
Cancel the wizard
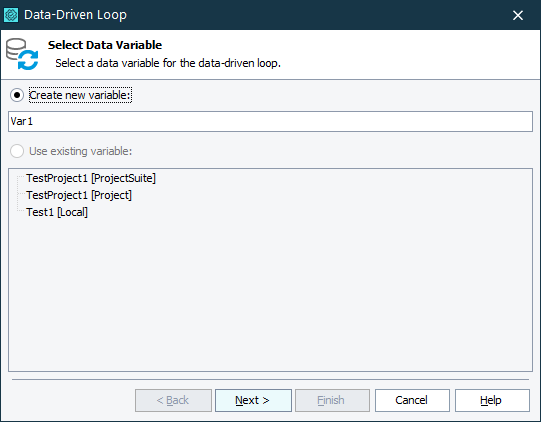pyautogui.click(x=412, y=400)
